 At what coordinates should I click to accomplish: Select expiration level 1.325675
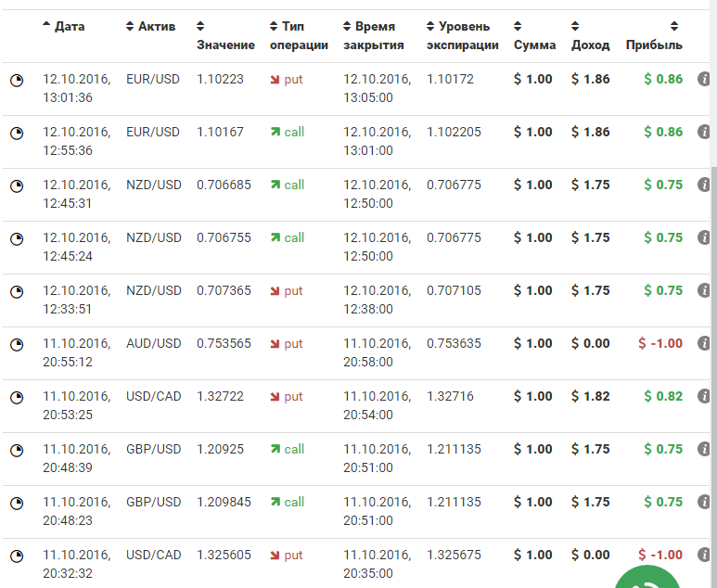pos(454,555)
